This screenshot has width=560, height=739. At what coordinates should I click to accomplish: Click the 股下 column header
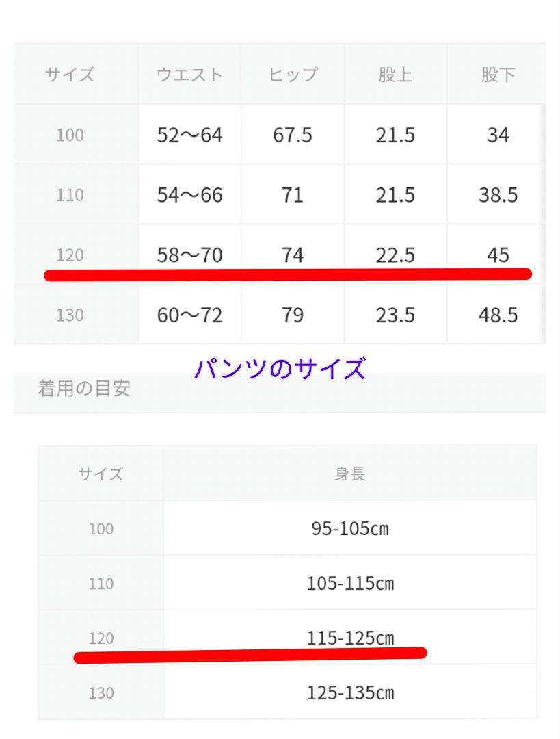click(x=498, y=75)
